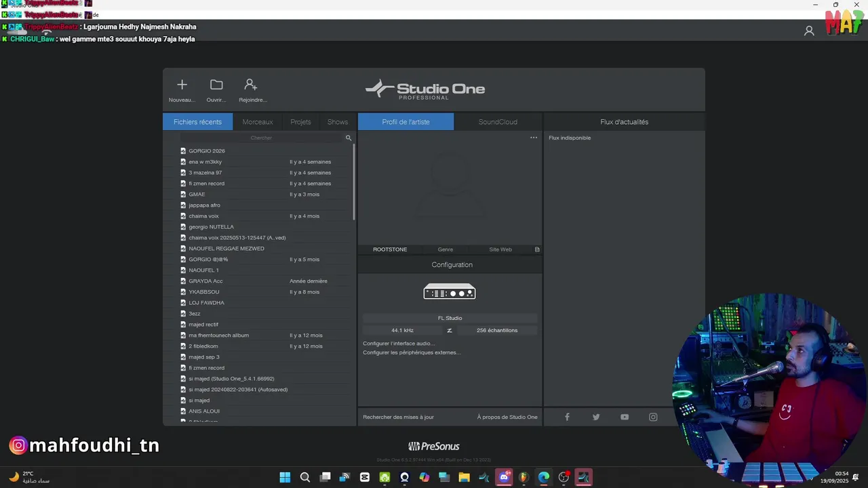Image resolution: width=868 pixels, height=488 pixels.
Task: Open FL Studio from the taskbar
Action: tap(524, 477)
